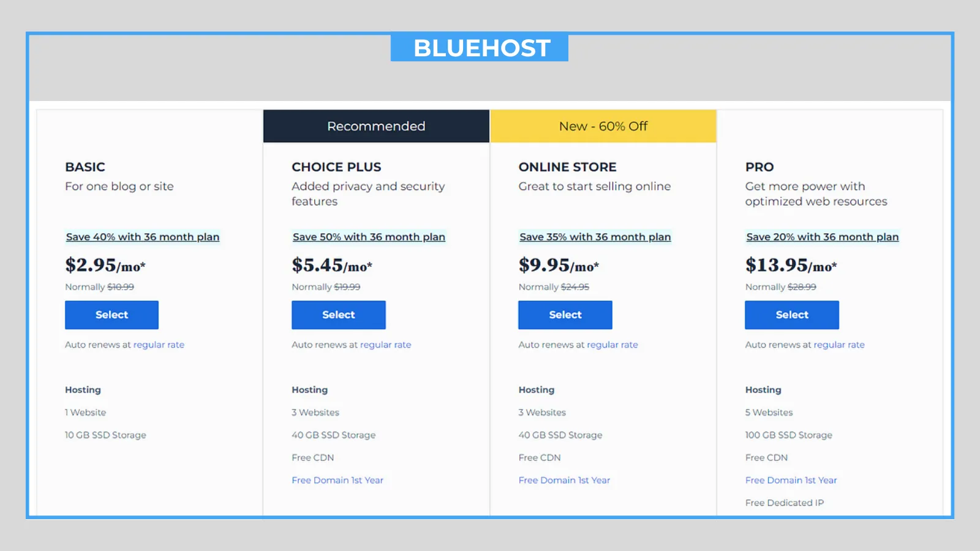Click '40 GB SSD Storage' in Choice Plus
The image size is (980, 551).
334,435
